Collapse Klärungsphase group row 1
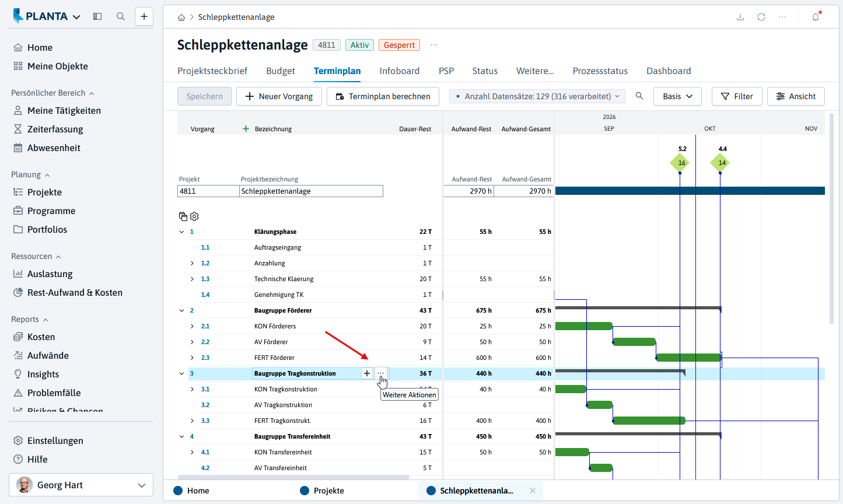 coord(181,232)
